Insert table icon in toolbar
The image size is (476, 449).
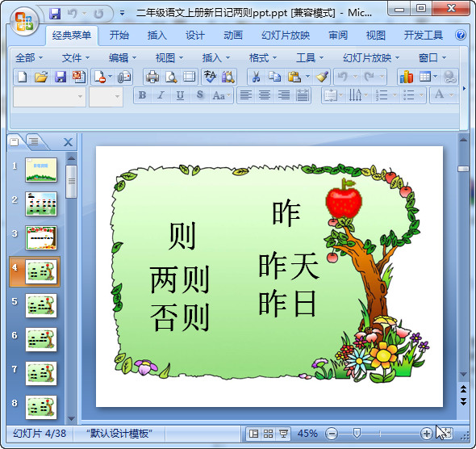[x=425, y=77]
